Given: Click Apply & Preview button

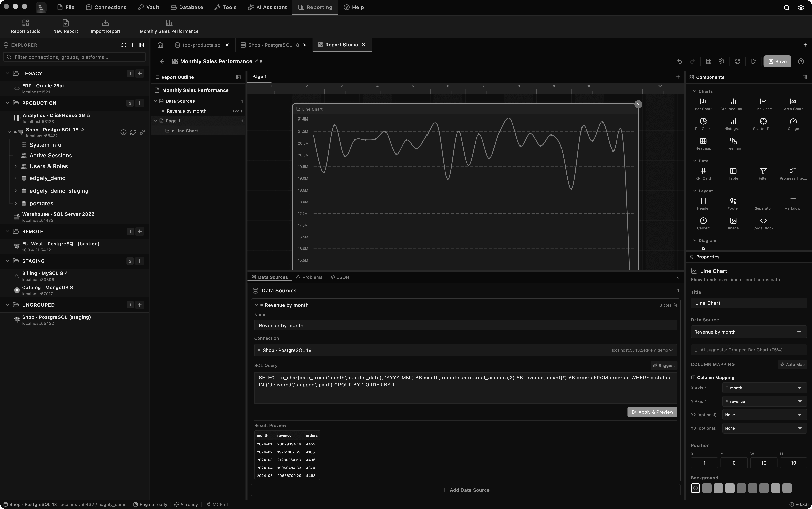Looking at the screenshot, I should [x=652, y=412].
